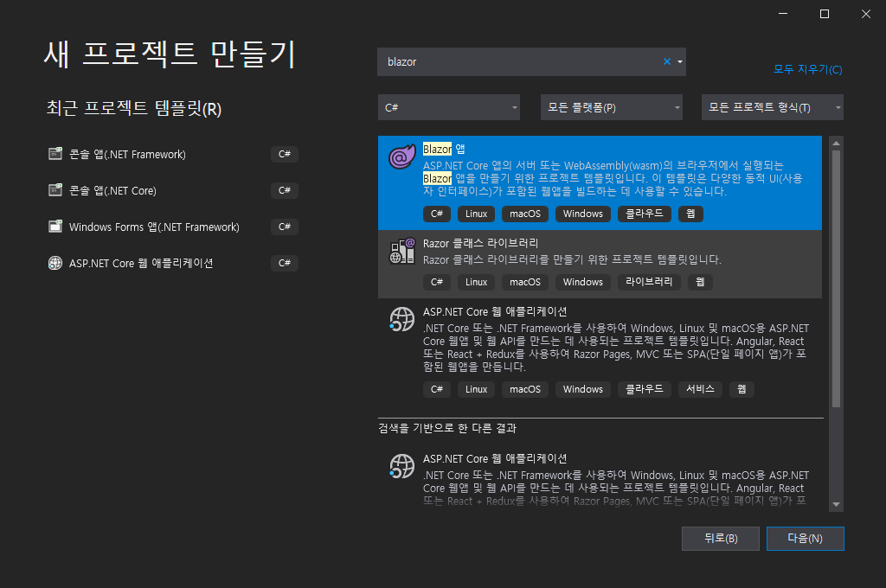This screenshot has height=588, width=886.
Task: Minimize the dialog window
Action: click(782, 14)
